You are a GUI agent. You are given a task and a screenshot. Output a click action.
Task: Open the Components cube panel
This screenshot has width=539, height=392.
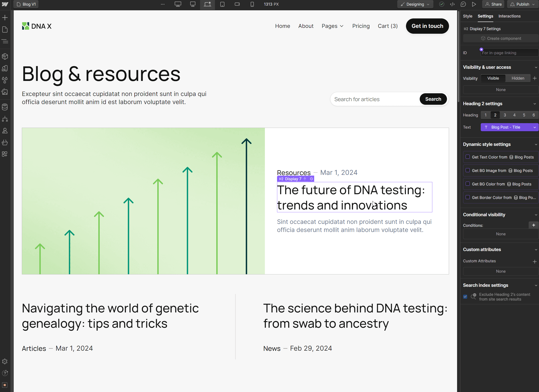[x=5, y=56]
